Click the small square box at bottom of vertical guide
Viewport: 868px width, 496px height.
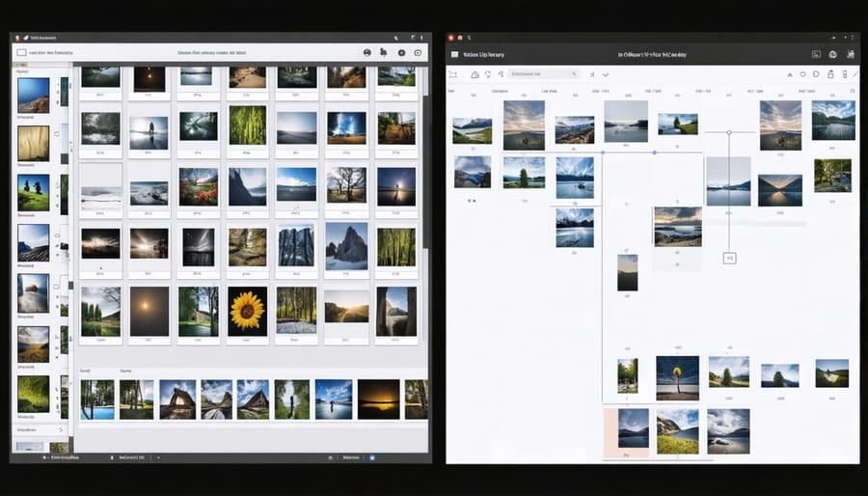click(730, 258)
